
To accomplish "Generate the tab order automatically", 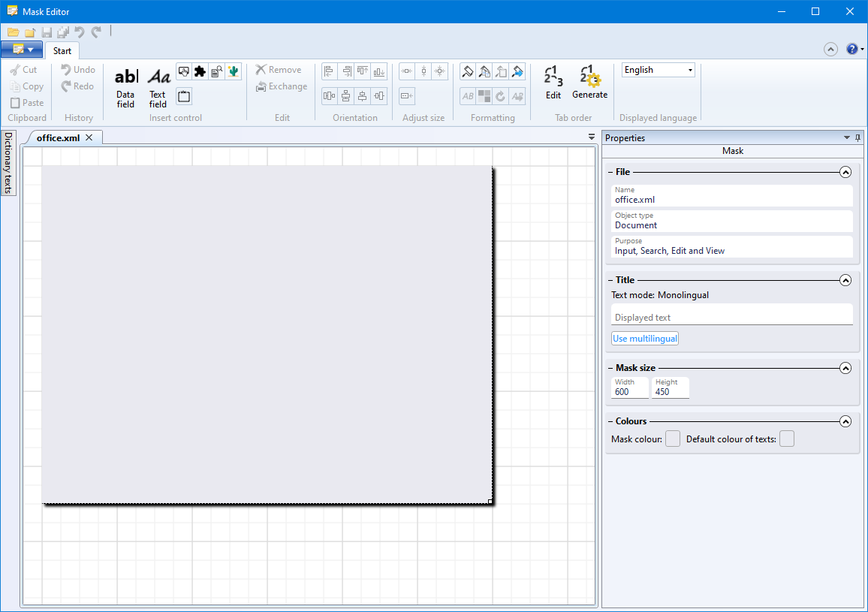I will pos(589,83).
